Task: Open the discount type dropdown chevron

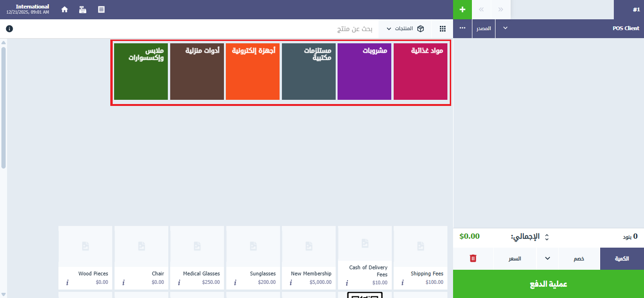Action: [x=547, y=258]
